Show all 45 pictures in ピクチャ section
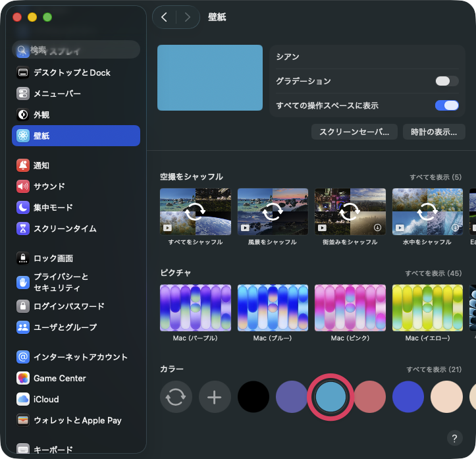Image resolution: width=476 pixels, height=459 pixels. 433,273
